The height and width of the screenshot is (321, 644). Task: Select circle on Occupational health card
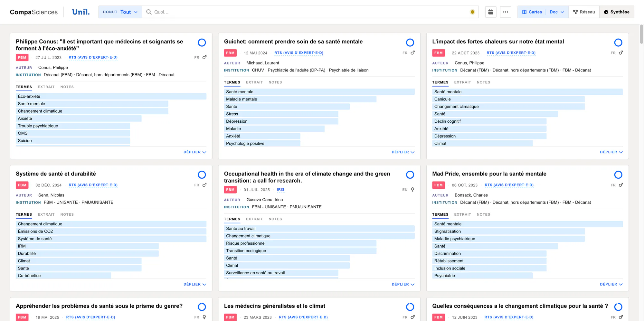(410, 175)
